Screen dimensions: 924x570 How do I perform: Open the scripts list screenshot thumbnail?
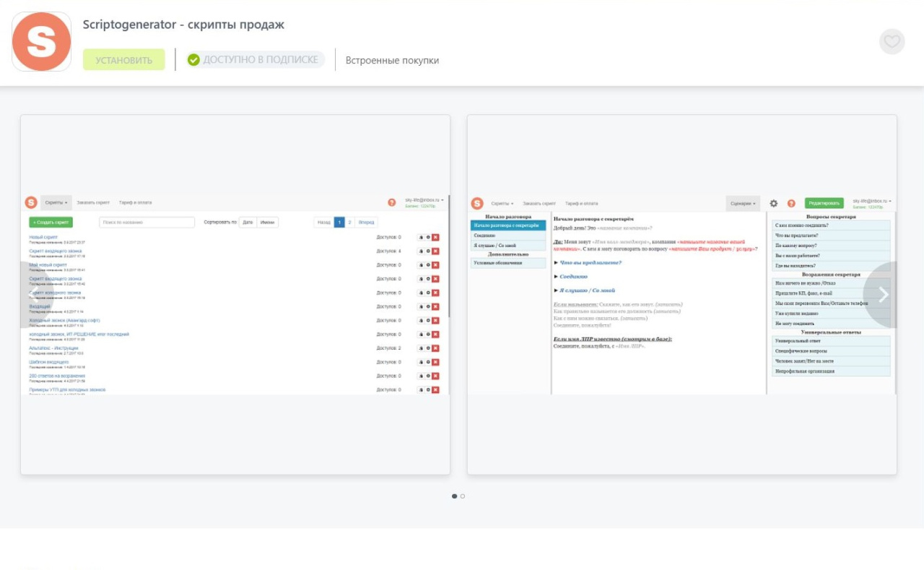pos(235,295)
